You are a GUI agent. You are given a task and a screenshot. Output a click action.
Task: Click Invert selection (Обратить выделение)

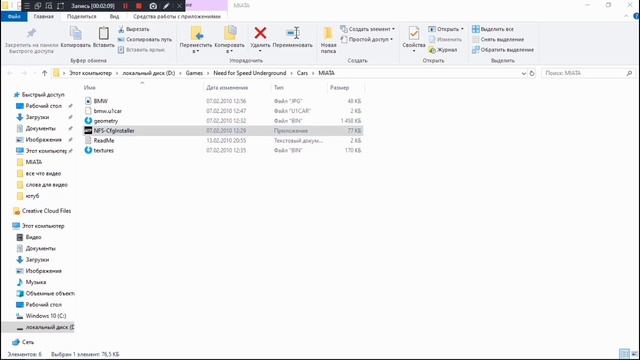[503, 50]
